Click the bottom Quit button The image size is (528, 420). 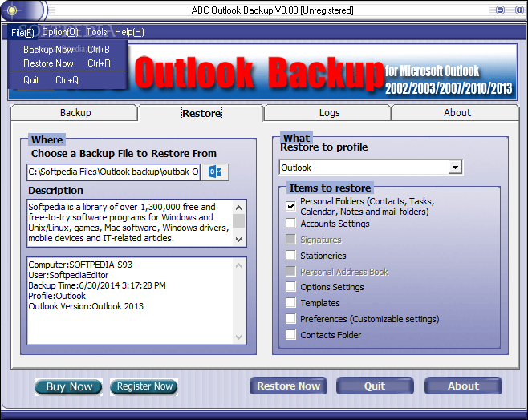(x=375, y=386)
